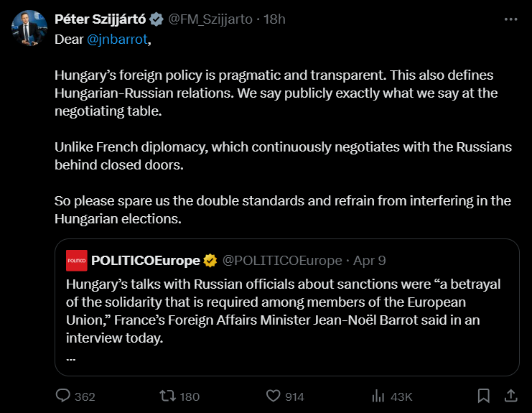Screen dimensions: 532x413
Task: Click the share upload-arrow icon
Action: click(x=510, y=396)
